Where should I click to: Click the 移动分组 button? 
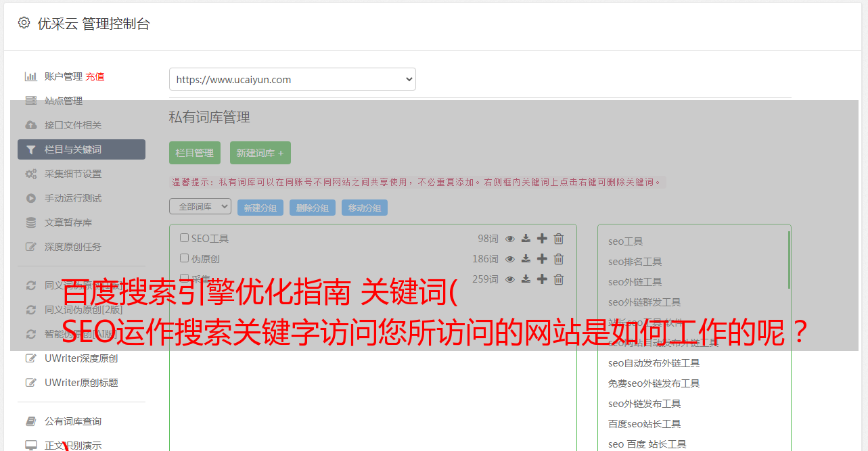[365, 208]
